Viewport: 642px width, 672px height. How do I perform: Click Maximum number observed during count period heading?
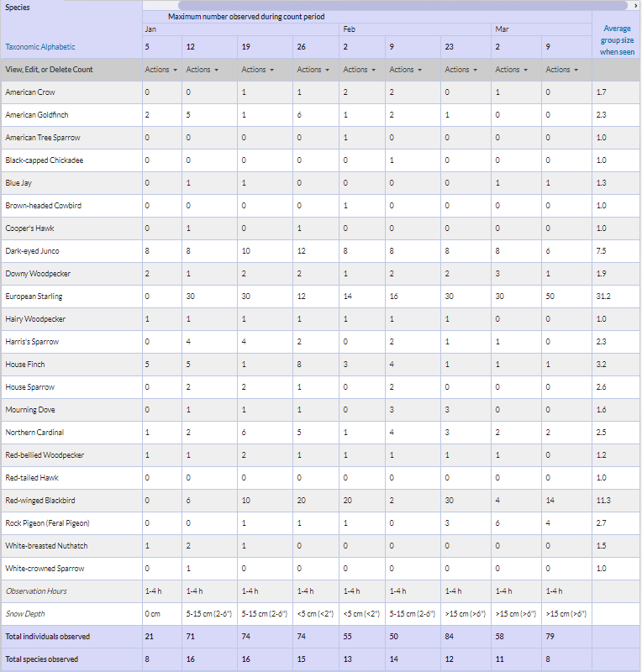pyautogui.click(x=246, y=17)
